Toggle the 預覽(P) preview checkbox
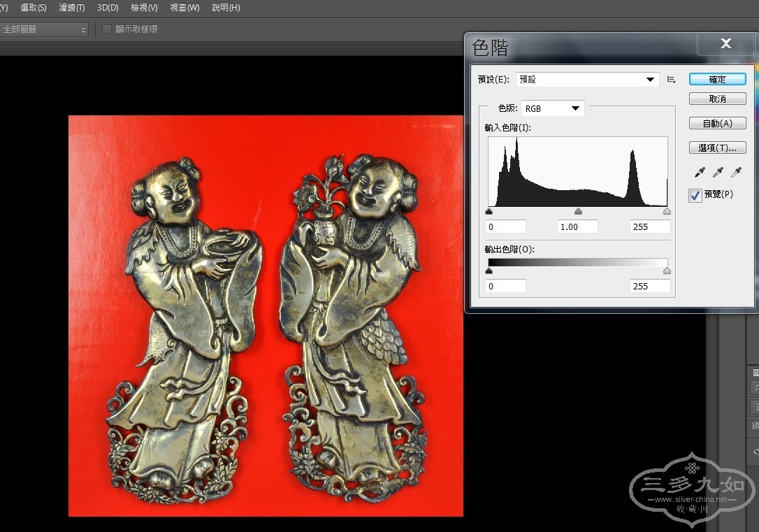This screenshot has height=532, width=759. pyautogui.click(x=695, y=195)
